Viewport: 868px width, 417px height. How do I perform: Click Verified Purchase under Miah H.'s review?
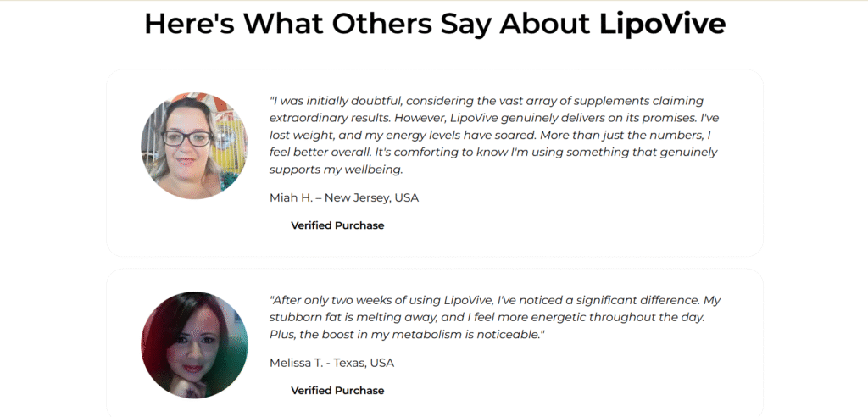(x=337, y=225)
